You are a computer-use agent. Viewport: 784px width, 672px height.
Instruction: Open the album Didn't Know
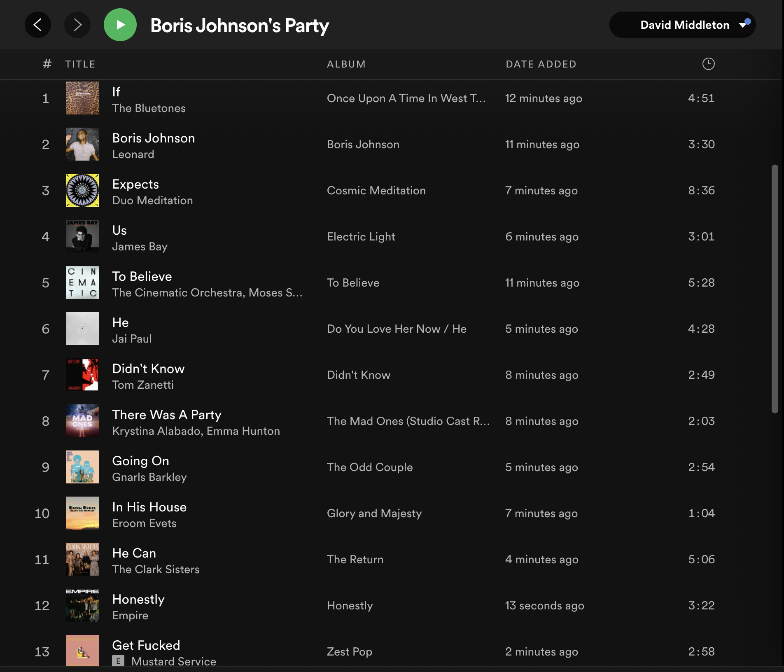click(359, 375)
